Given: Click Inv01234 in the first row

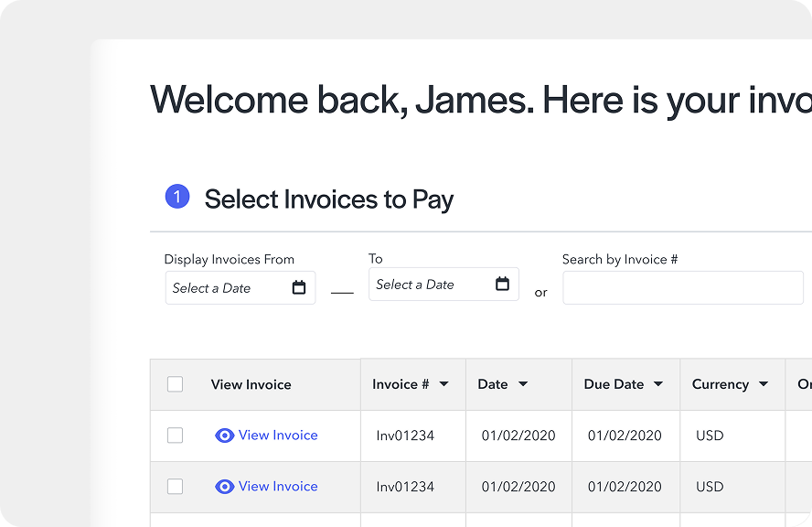Looking at the screenshot, I should click(405, 436).
